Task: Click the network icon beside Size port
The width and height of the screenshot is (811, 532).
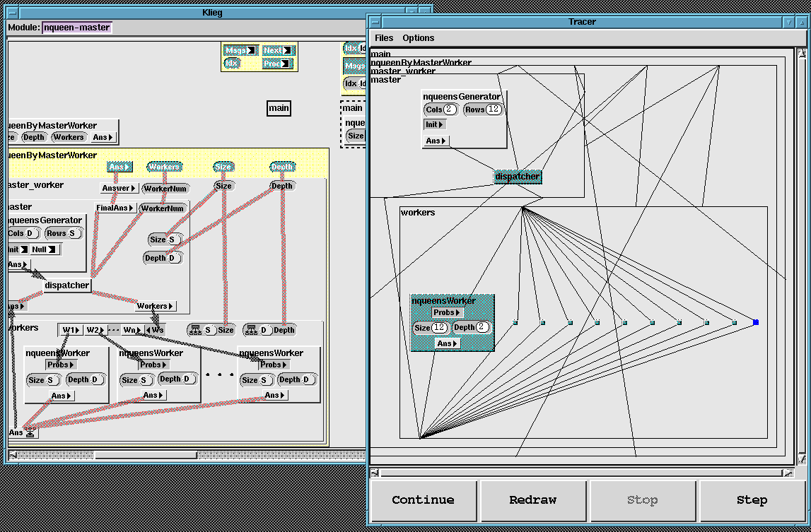Action: click(197, 330)
